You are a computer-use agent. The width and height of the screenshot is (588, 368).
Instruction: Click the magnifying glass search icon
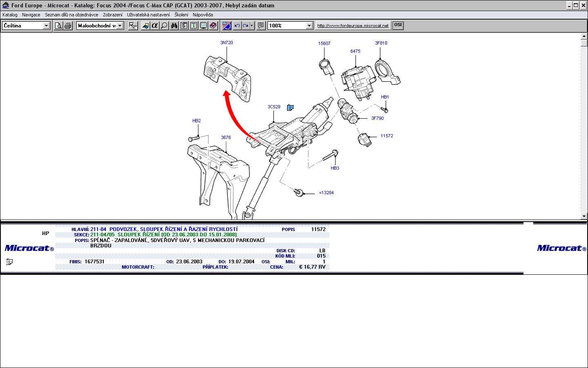click(164, 26)
